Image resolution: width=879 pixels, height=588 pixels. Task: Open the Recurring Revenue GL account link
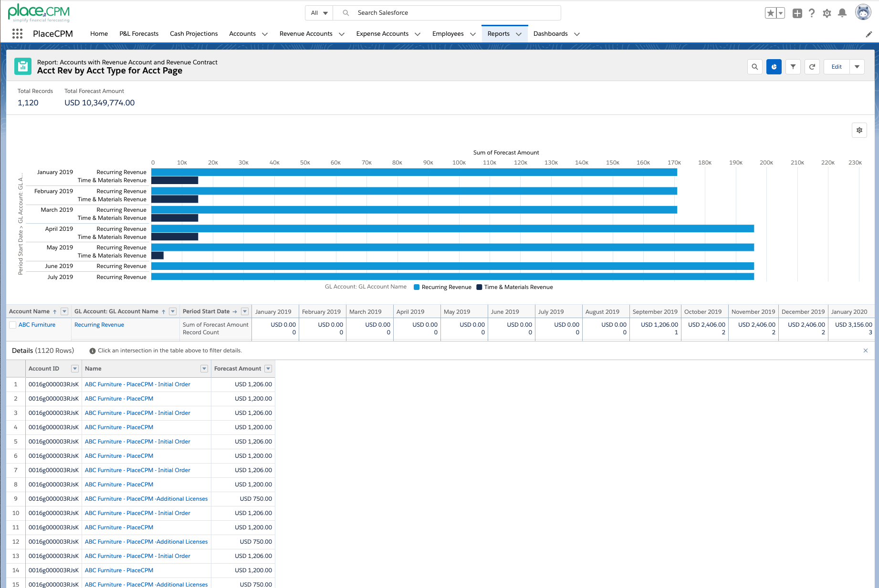click(99, 325)
